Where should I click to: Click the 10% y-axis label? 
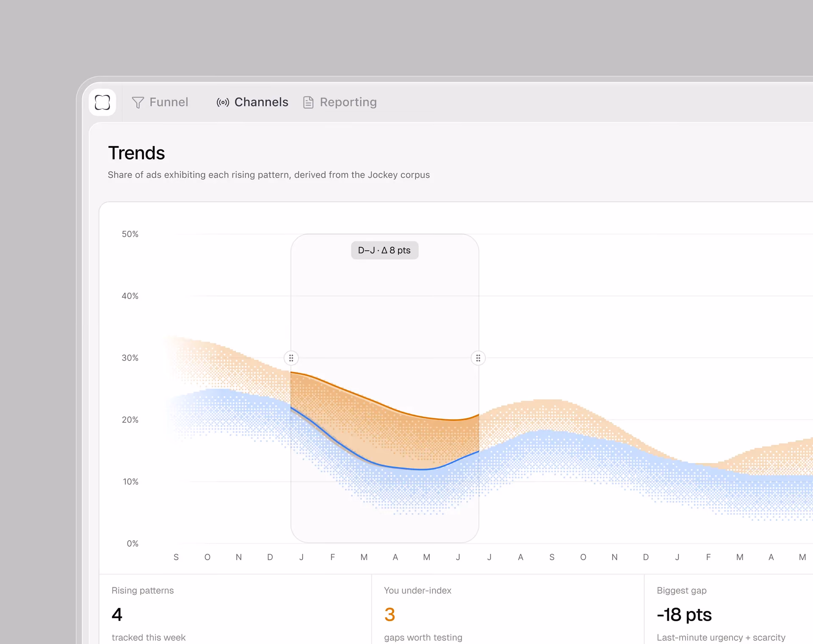click(130, 481)
